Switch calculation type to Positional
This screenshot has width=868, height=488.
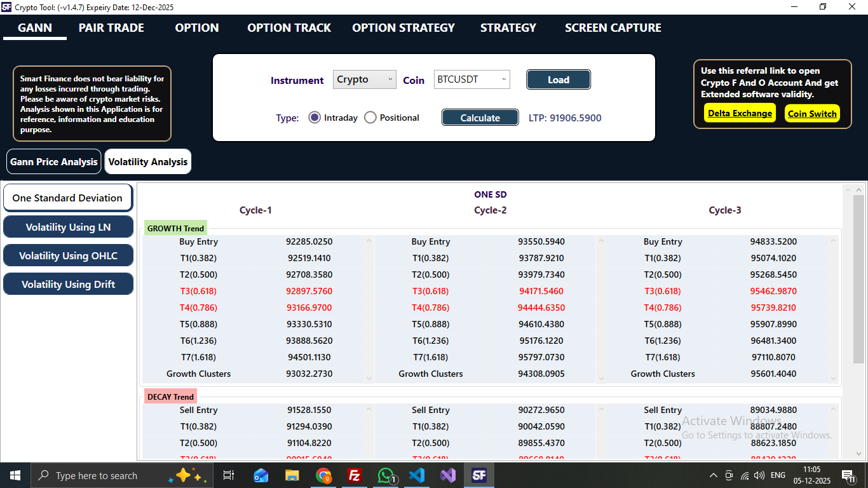[370, 117]
